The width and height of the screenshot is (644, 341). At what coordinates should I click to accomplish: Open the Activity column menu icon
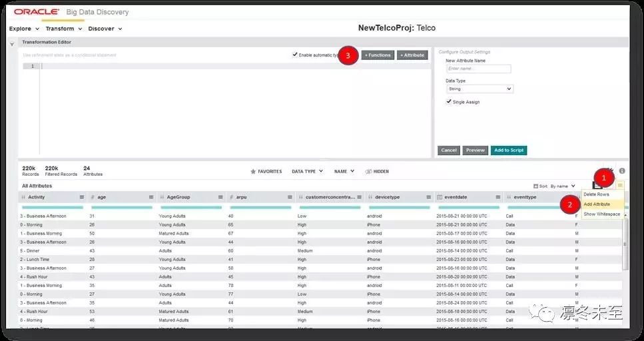(x=82, y=197)
